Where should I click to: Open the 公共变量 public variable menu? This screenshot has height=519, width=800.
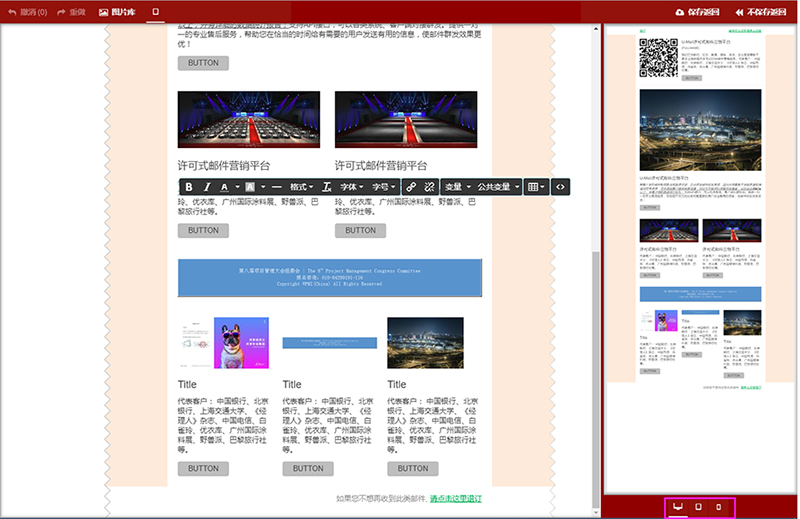tap(497, 187)
